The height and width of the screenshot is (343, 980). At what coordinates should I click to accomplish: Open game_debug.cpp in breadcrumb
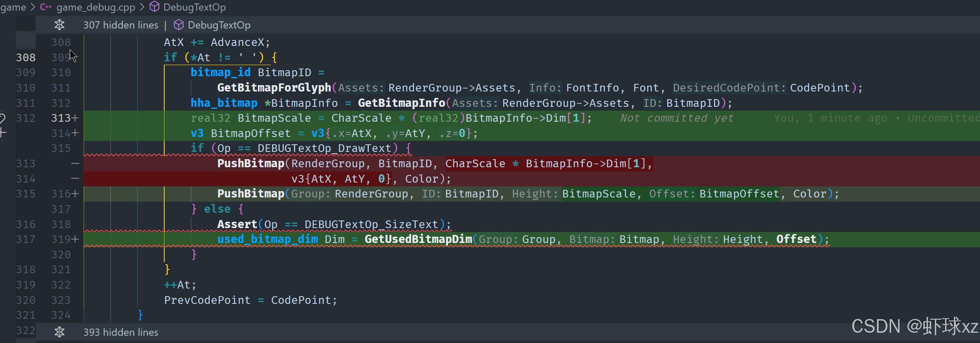[x=96, y=7]
